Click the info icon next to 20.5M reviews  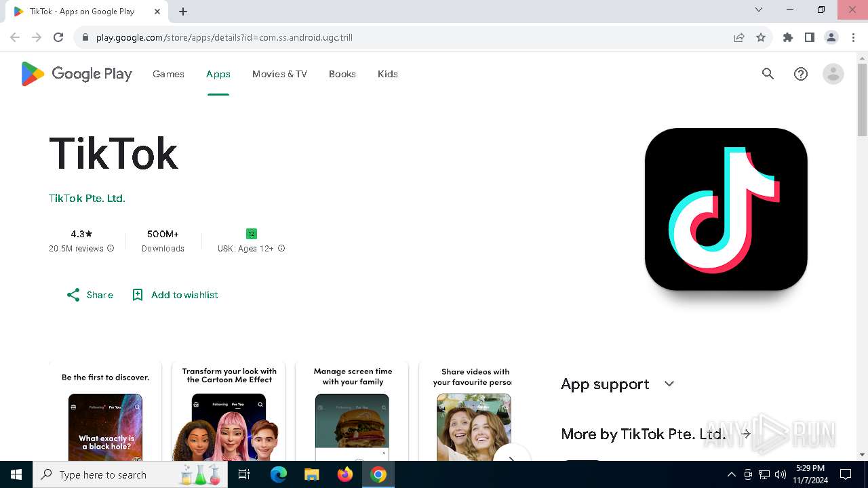[x=111, y=249]
